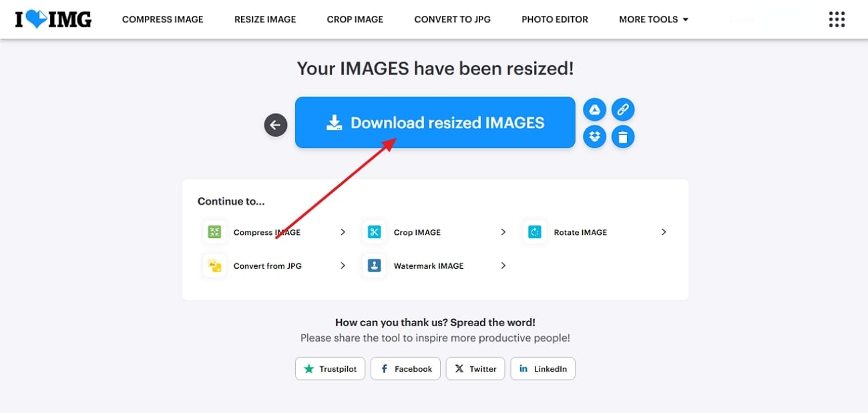Click chevron next to Crop IMAGE

pos(503,232)
